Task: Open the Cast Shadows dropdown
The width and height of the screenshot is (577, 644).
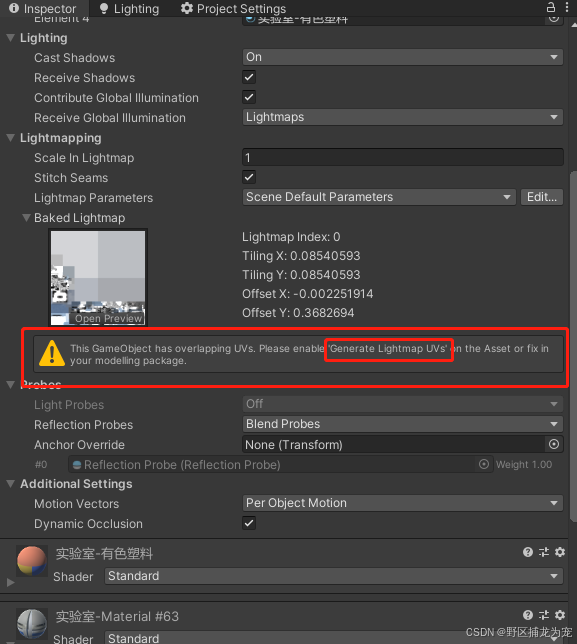Action: [x=402, y=57]
